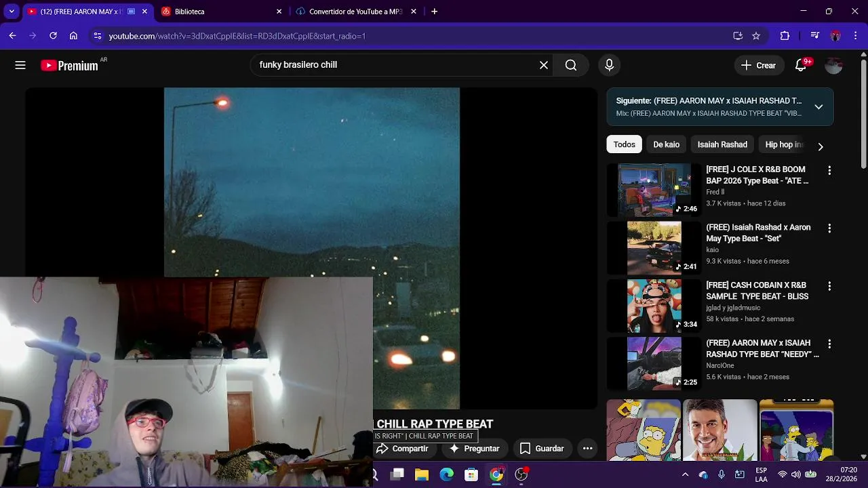
Task: Open Chrome tab search dropdown
Action: pyautogui.click(x=12, y=12)
